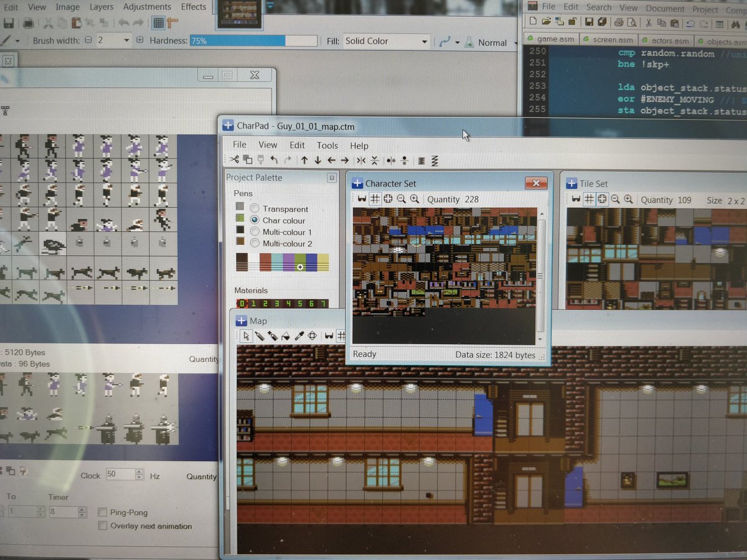Toggle the grid icon in Character Set window
This screenshot has height=560, width=747.
pyautogui.click(x=375, y=199)
